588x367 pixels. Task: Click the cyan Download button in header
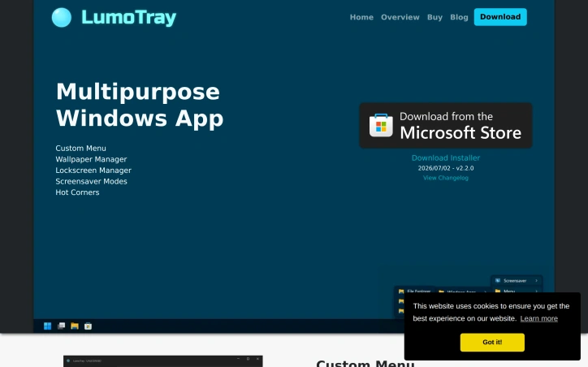[x=500, y=17]
